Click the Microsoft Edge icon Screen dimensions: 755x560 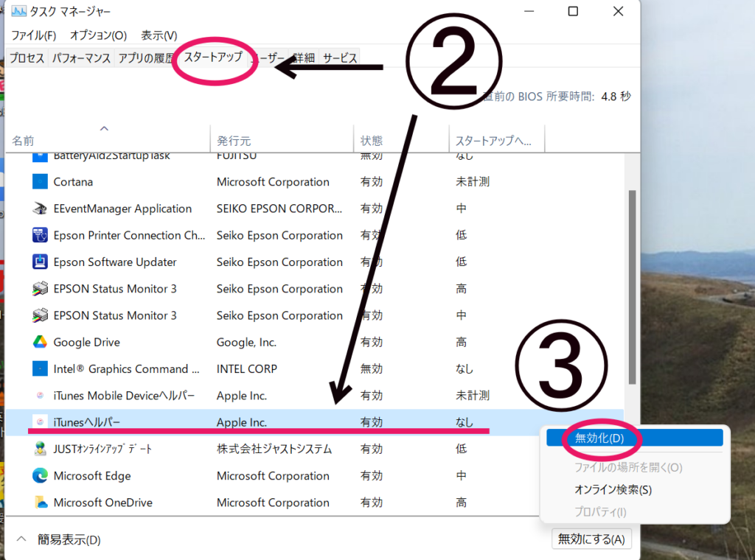point(40,475)
